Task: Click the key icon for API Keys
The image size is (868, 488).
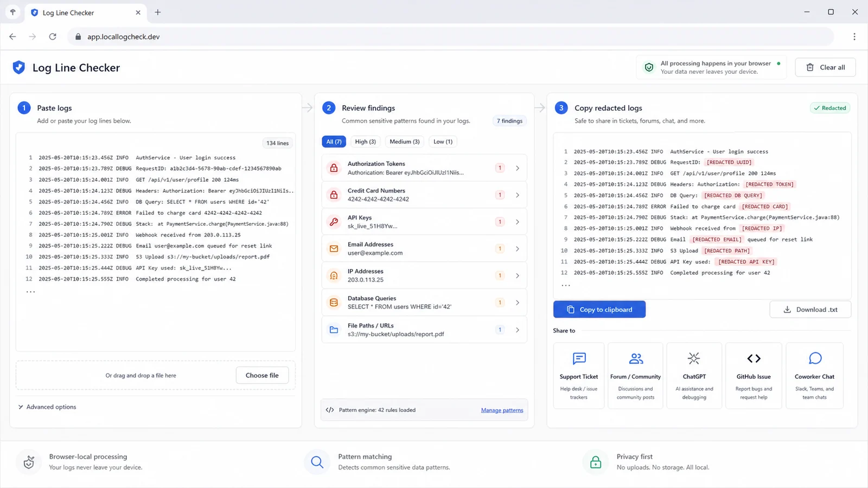Action: (334, 222)
